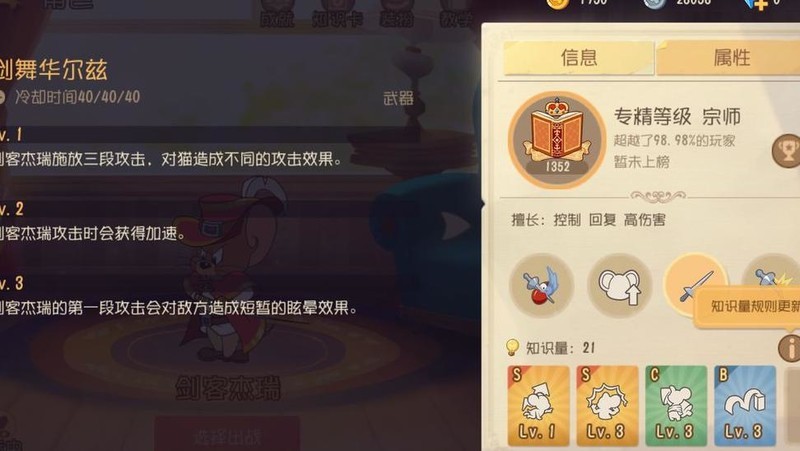This screenshot has width=800, height=451.
Task: Tap the blue B-rank Lv.3 card
Action: [745, 406]
